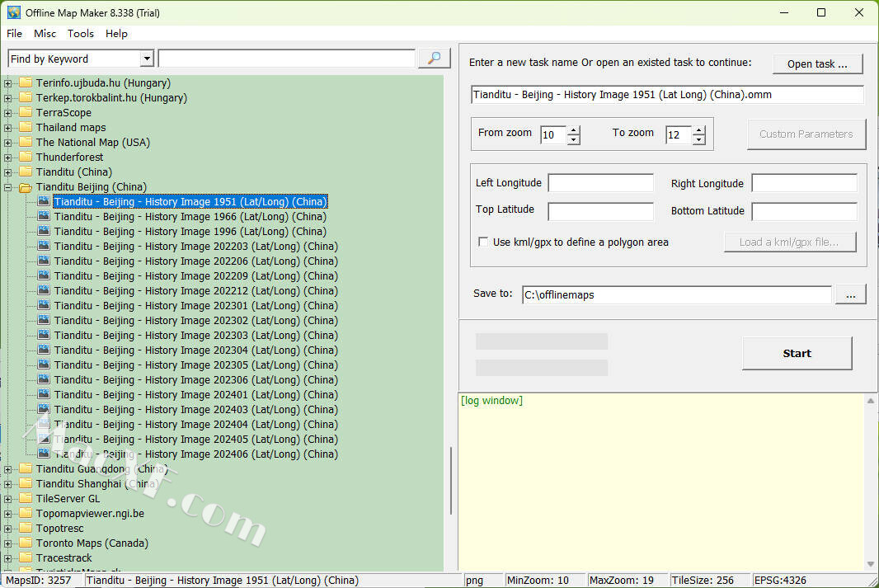Open the Find by Keyword dropdown
Viewport: 879px width, 588px height.
(x=147, y=59)
